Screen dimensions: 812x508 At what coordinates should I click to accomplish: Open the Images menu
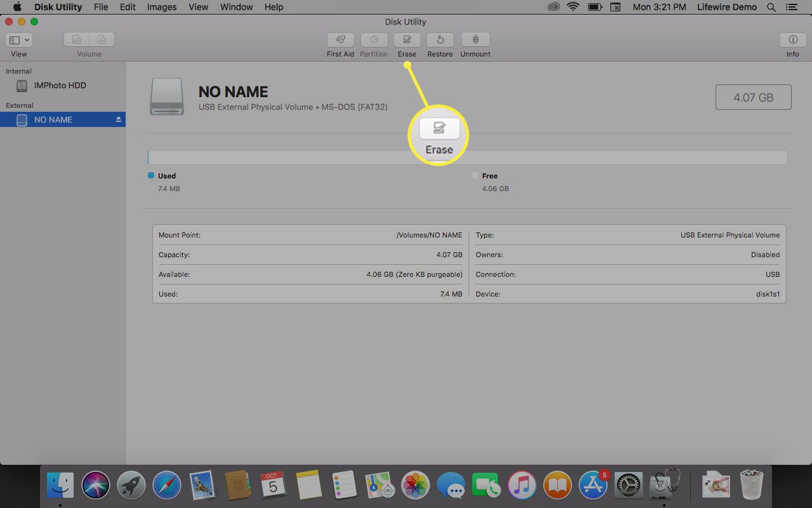click(x=162, y=7)
